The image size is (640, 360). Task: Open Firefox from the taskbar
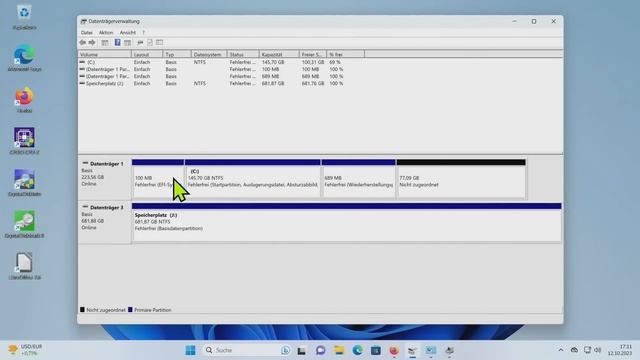394,350
